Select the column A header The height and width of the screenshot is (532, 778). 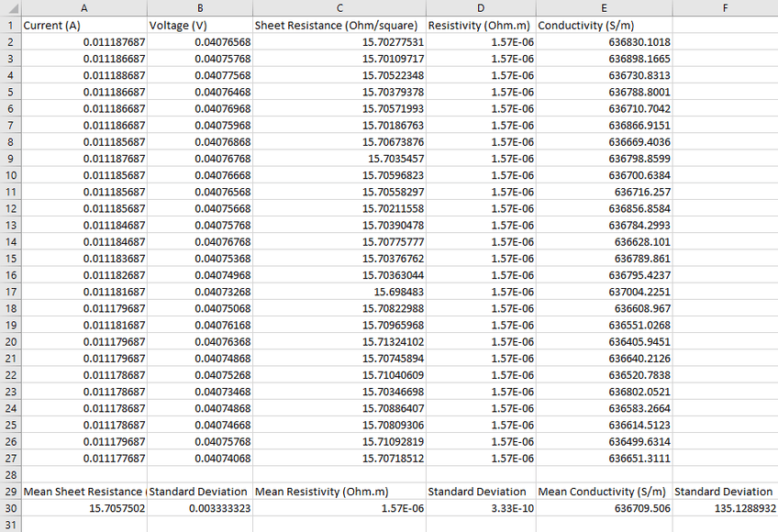coord(83,8)
